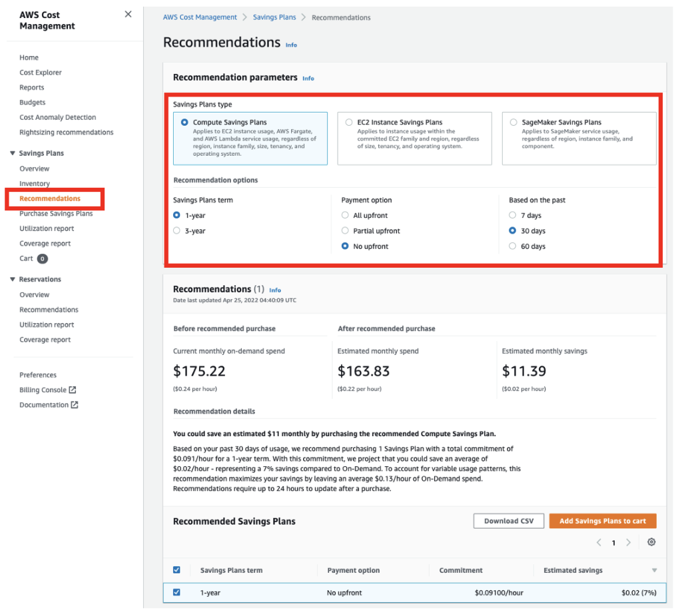Sort table by Savings Plans term column
This screenshot has width=682, height=616.
tap(231, 570)
